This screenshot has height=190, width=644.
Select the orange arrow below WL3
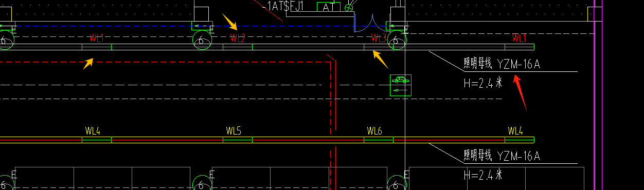380,59
